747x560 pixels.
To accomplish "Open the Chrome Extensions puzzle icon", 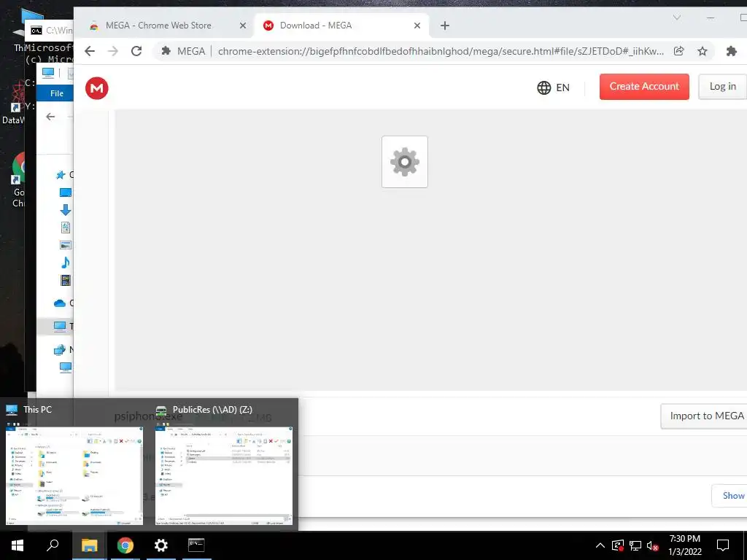I will pos(731,52).
